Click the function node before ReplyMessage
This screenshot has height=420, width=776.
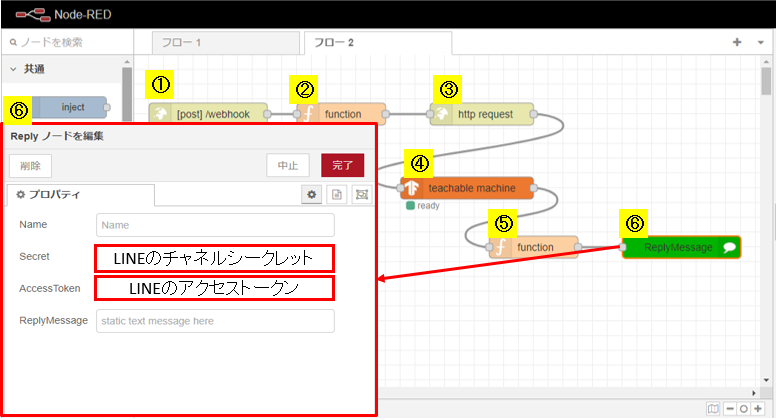pyautogui.click(x=534, y=247)
